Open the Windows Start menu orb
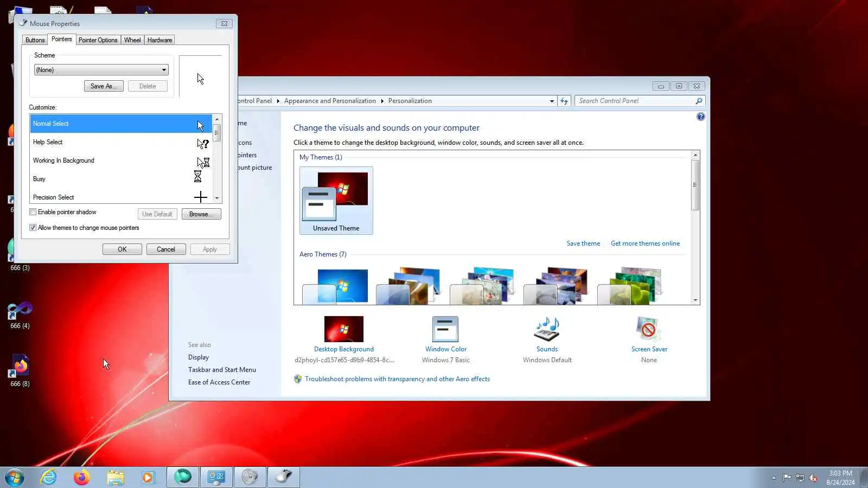 click(x=15, y=477)
